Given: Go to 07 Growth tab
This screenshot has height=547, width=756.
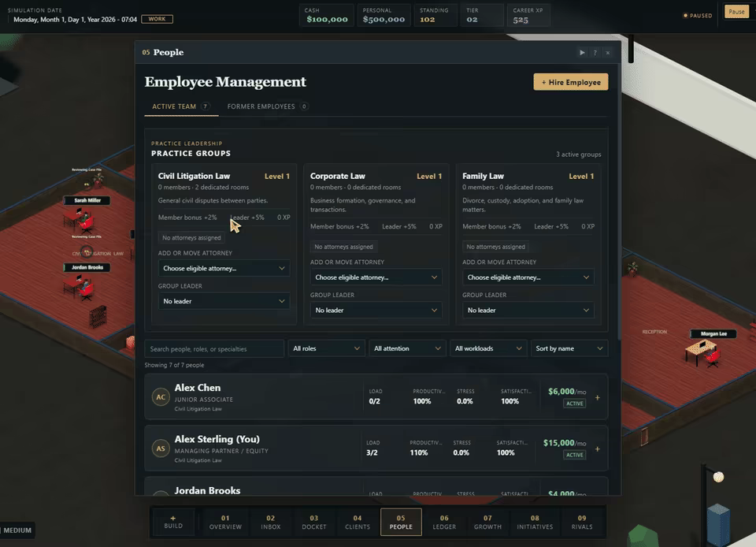Looking at the screenshot, I should [x=487, y=522].
